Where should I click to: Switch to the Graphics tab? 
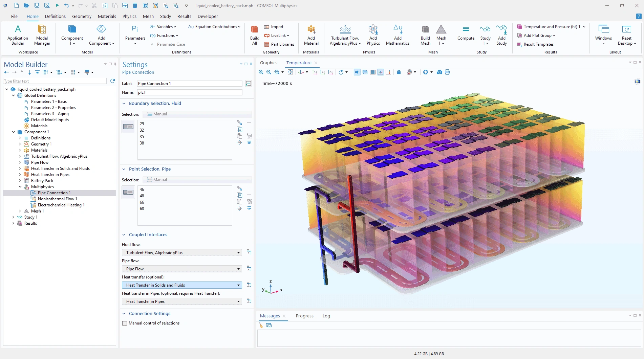click(x=269, y=63)
